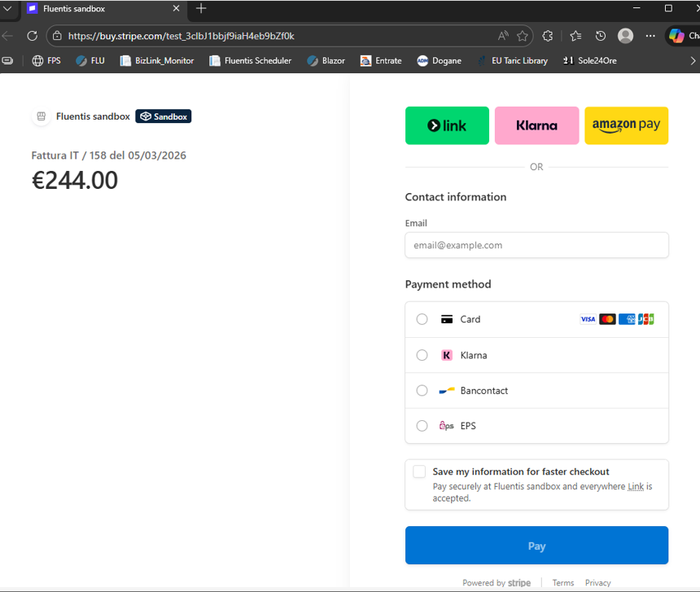Viewport: 700px width, 592px height.
Task: Open Entrate bookmark
Action: click(x=381, y=61)
